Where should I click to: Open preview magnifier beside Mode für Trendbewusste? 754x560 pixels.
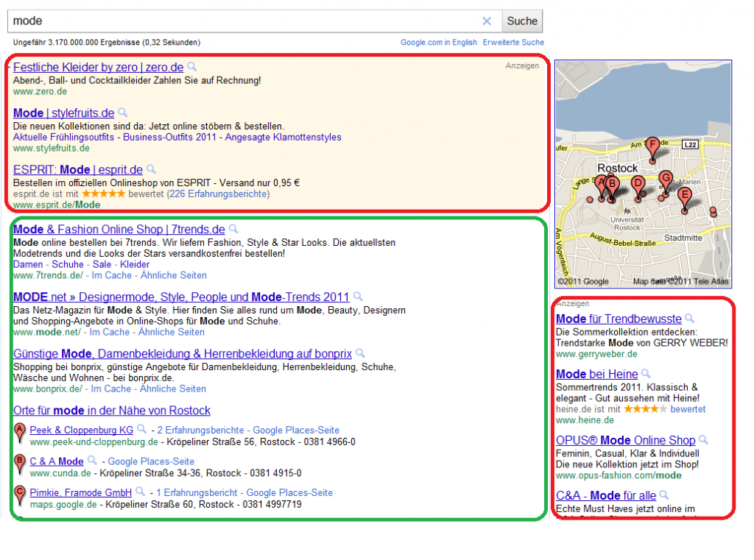(689, 318)
